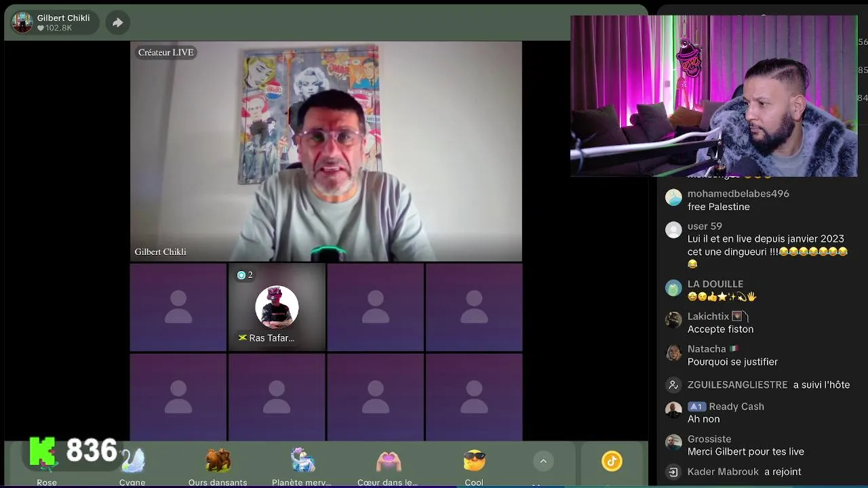This screenshot has width=868, height=488.
Task: Click the 'free Palestine' comment
Action: click(719, 207)
